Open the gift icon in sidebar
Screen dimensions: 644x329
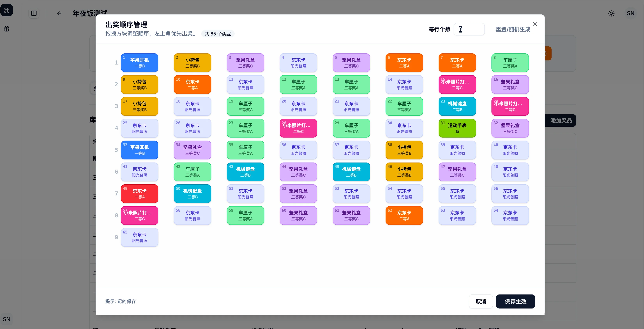[7, 29]
